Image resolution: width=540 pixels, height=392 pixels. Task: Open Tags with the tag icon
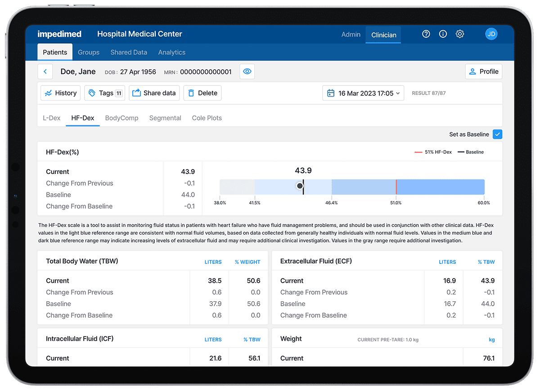click(105, 93)
